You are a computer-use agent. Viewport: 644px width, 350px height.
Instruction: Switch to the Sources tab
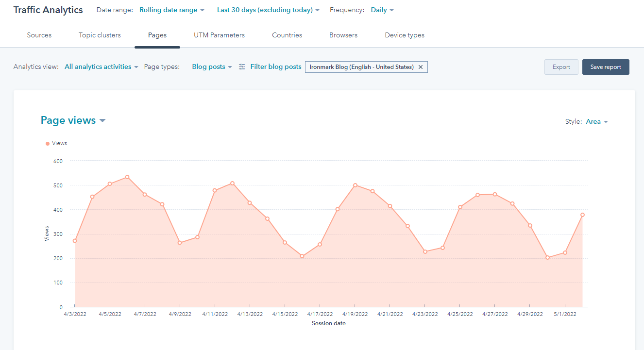39,35
